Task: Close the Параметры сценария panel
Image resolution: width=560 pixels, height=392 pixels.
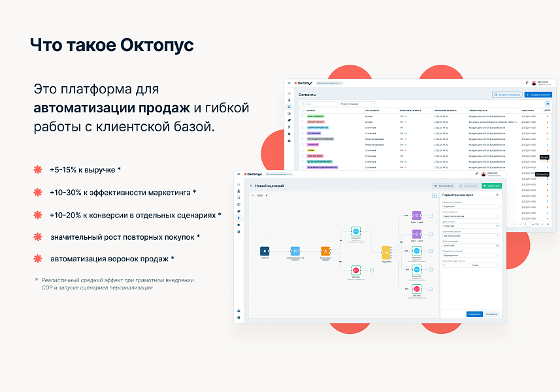Action: (497, 195)
